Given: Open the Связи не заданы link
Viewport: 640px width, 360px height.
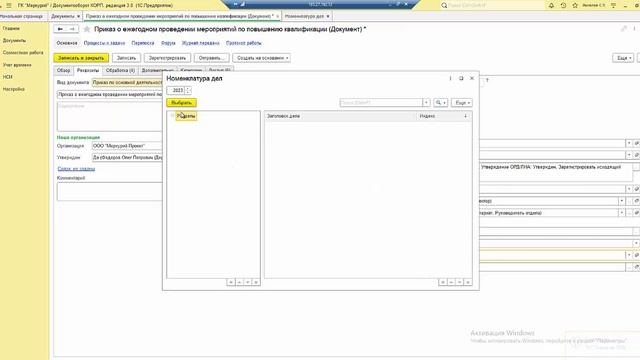Looking at the screenshot, I should pos(76,169).
